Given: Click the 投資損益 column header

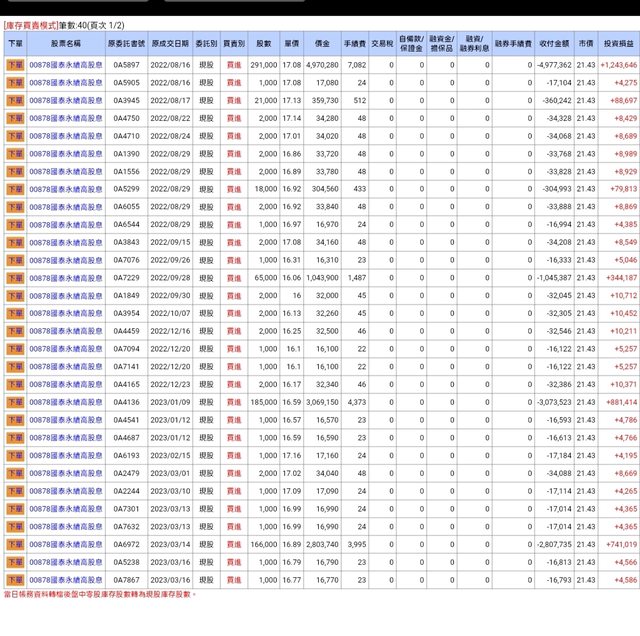Looking at the screenshot, I should (x=619, y=44).
